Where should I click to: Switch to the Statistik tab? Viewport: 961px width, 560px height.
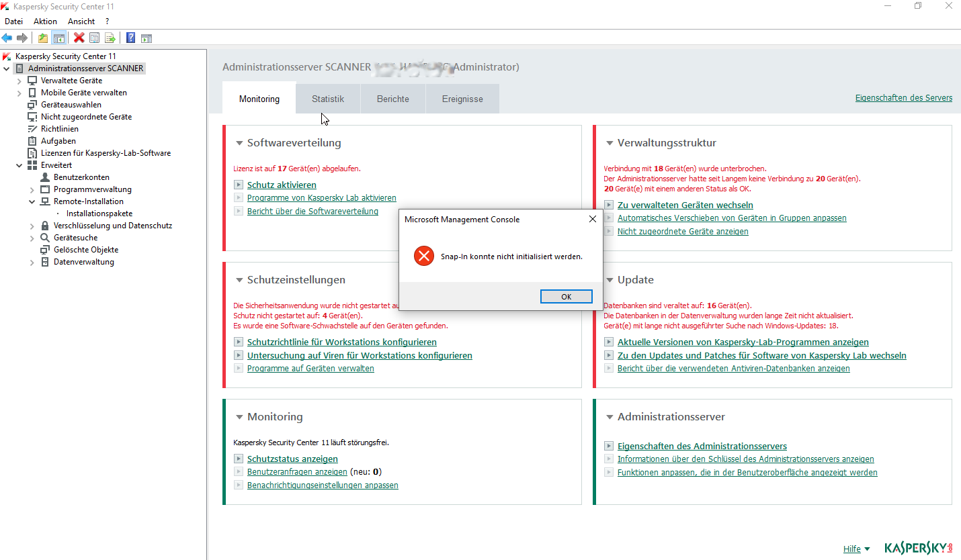coord(328,99)
